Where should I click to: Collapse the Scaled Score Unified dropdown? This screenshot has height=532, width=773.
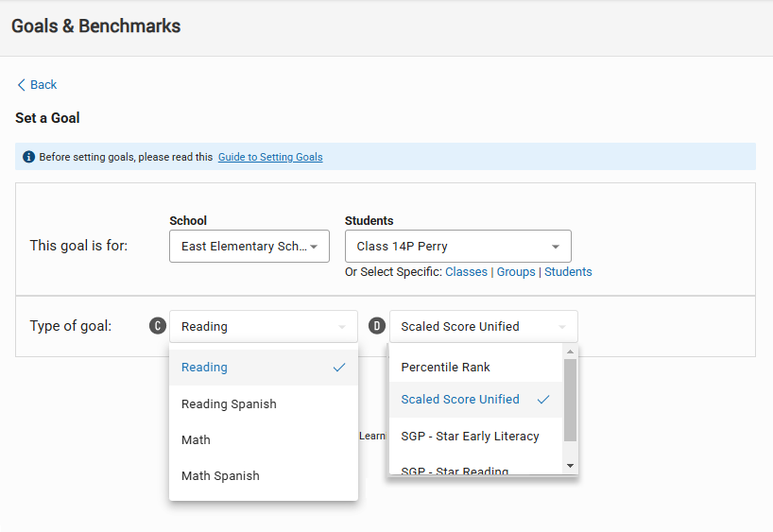tap(483, 327)
